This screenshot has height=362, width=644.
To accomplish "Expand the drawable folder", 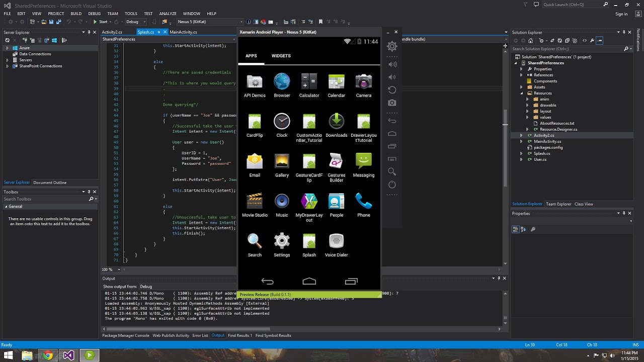I will pyautogui.click(x=527, y=105).
